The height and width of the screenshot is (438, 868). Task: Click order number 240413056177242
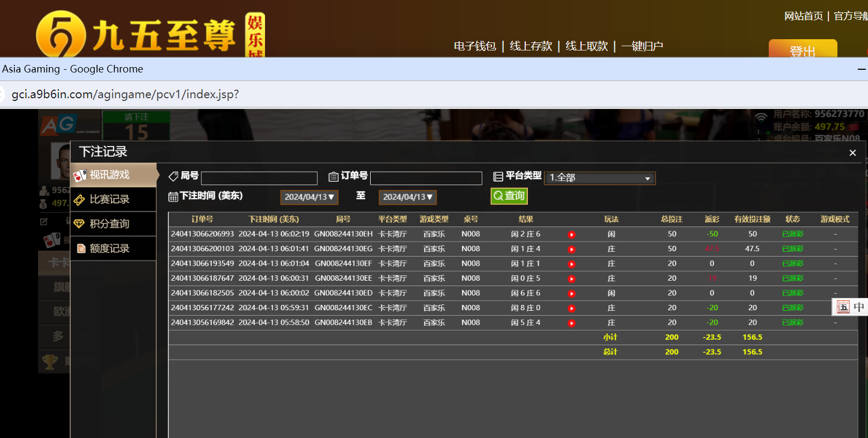203,308
